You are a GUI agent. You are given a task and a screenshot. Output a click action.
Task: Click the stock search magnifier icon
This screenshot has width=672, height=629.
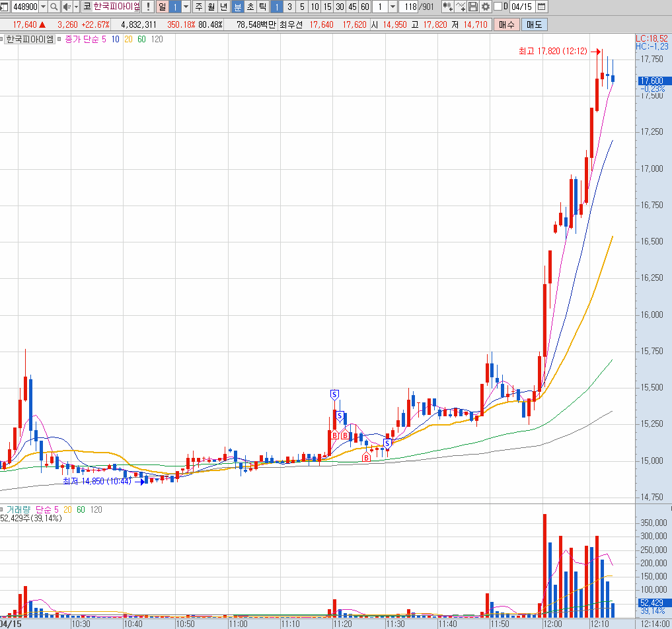[x=54, y=7]
